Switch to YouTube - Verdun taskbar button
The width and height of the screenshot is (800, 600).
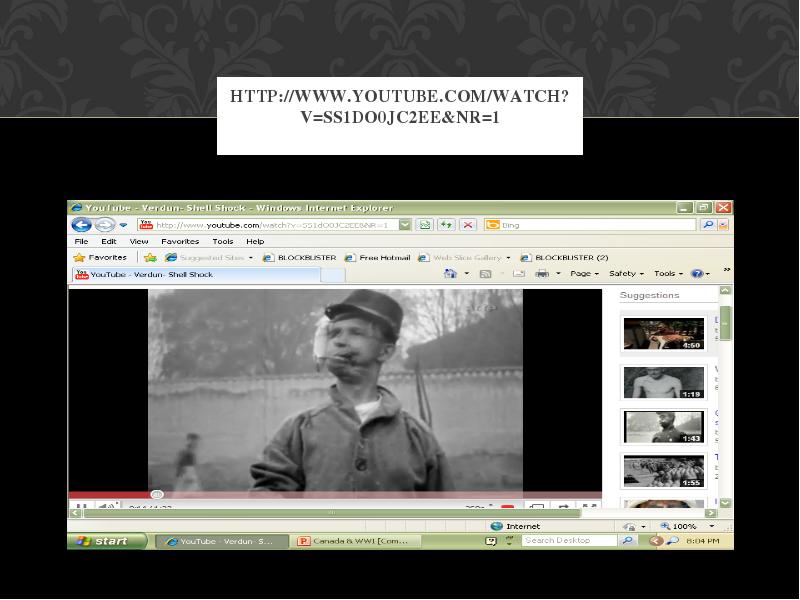click(221, 541)
